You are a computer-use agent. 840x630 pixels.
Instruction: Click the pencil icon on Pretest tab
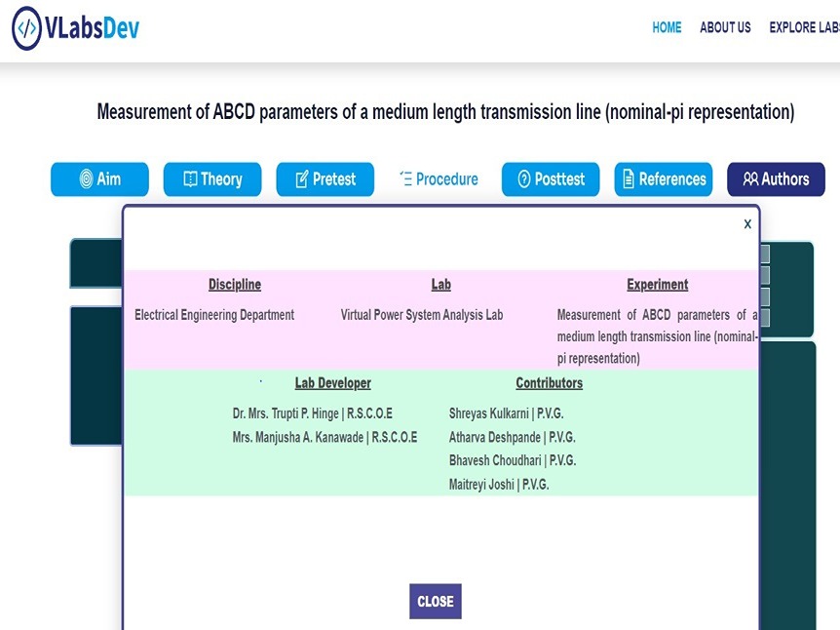pos(302,179)
